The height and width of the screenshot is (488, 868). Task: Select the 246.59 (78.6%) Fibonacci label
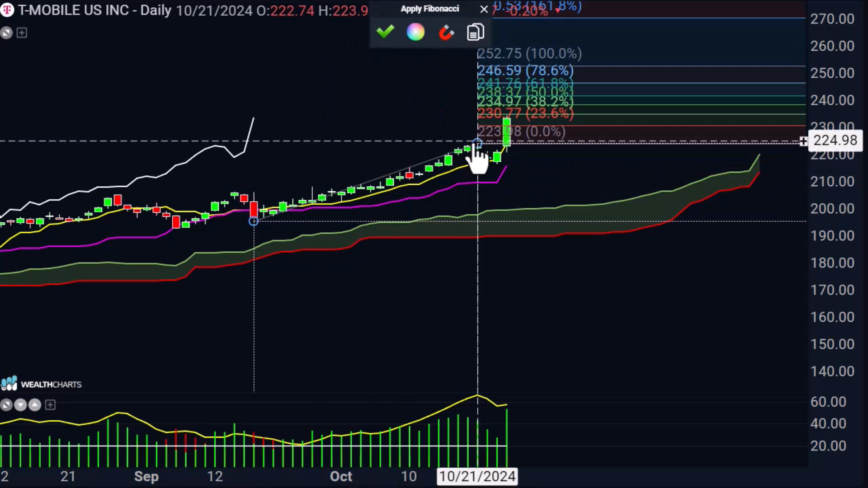point(525,70)
